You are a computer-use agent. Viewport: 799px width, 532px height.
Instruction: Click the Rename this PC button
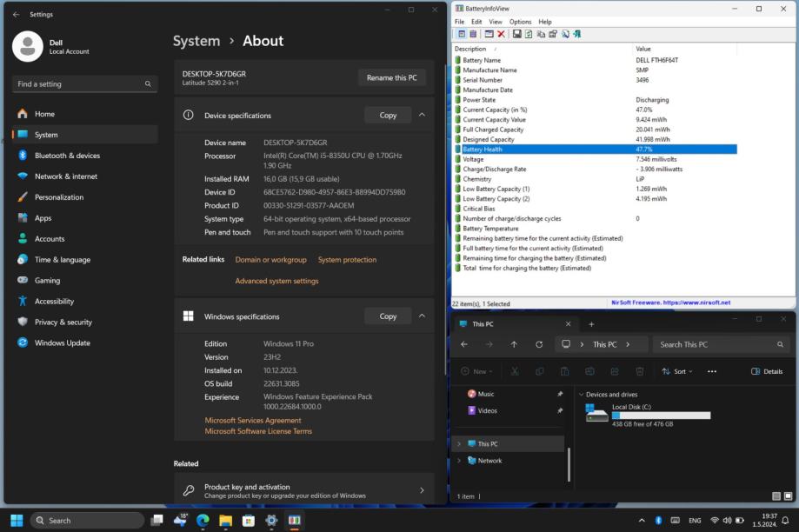(x=391, y=77)
